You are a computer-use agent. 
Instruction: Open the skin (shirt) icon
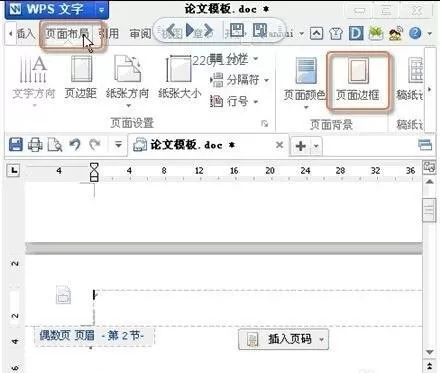pyautogui.click(x=336, y=34)
